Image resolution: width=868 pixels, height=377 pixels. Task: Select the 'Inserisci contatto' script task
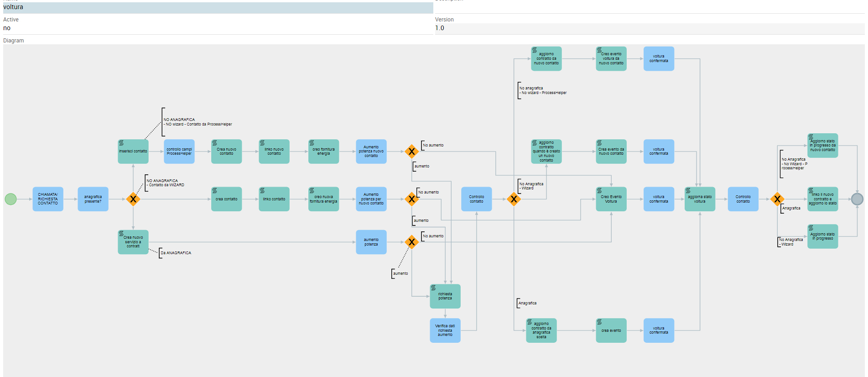tap(133, 152)
